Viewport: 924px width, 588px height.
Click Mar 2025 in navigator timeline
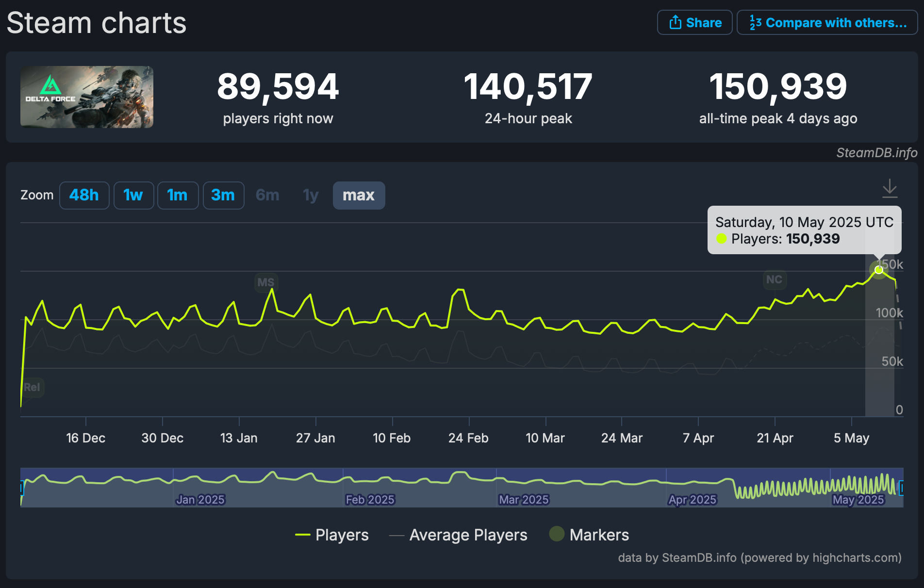pyautogui.click(x=524, y=500)
